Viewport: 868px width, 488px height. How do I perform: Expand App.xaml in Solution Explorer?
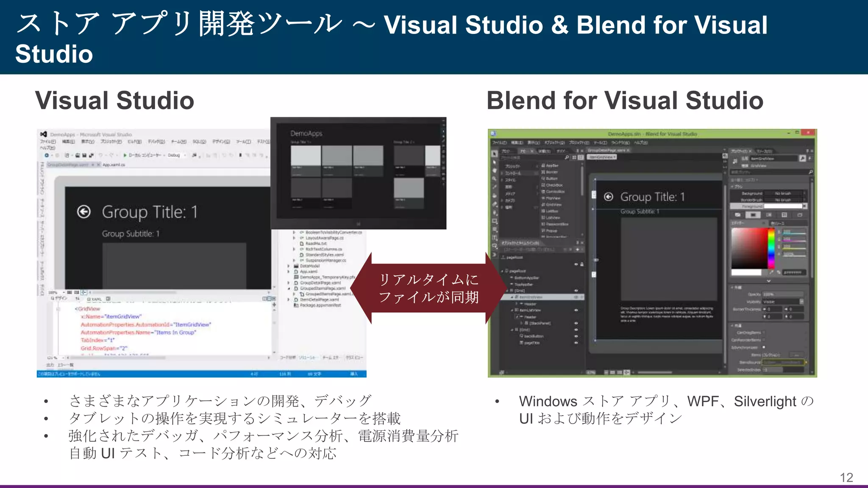click(x=289, y=272)
